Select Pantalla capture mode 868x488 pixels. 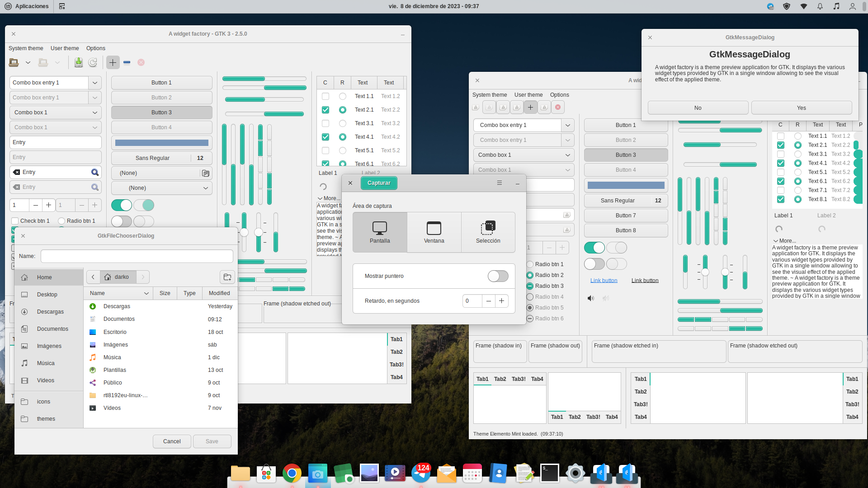[x=380, y=232]
